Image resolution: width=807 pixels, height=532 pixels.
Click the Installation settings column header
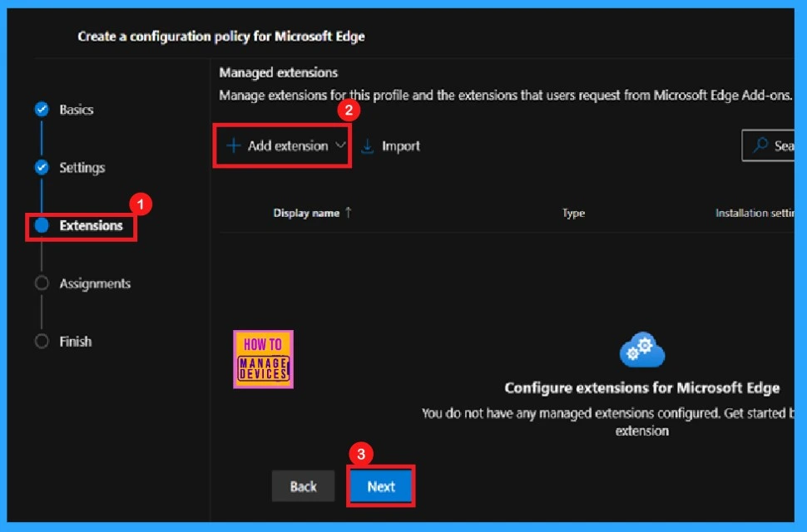[755, 213]
